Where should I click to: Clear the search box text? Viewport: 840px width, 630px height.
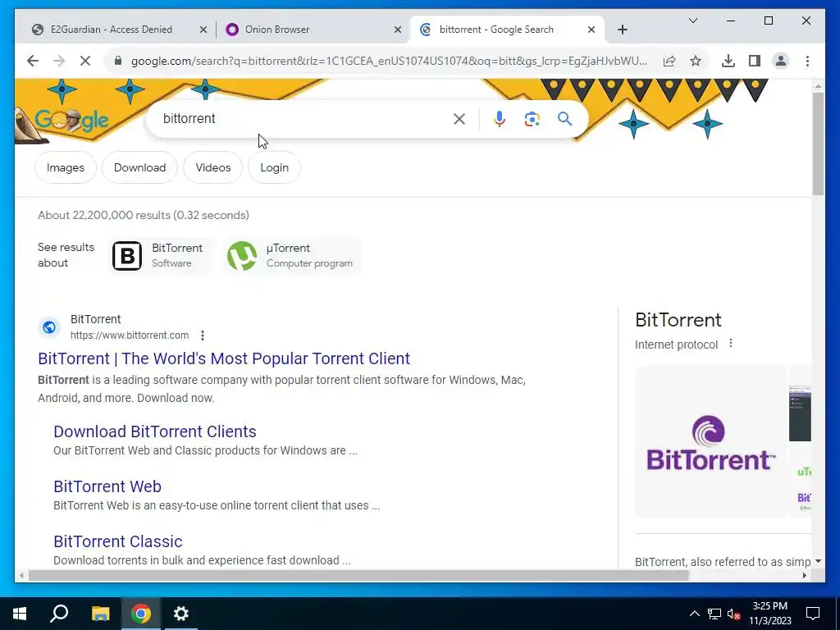(459, 119)
